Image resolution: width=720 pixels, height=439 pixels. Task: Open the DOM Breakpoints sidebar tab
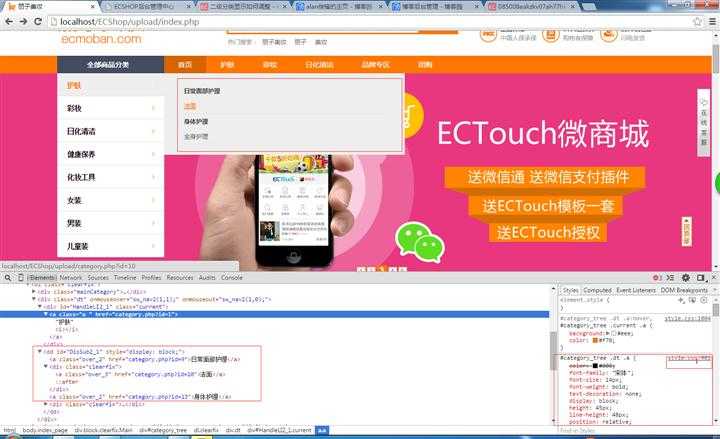(684, 290)
